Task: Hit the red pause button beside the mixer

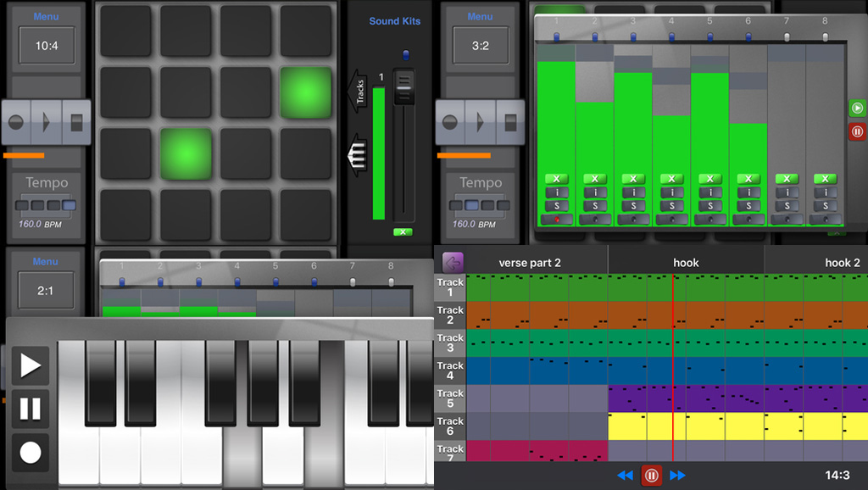Action: (857, 131)
